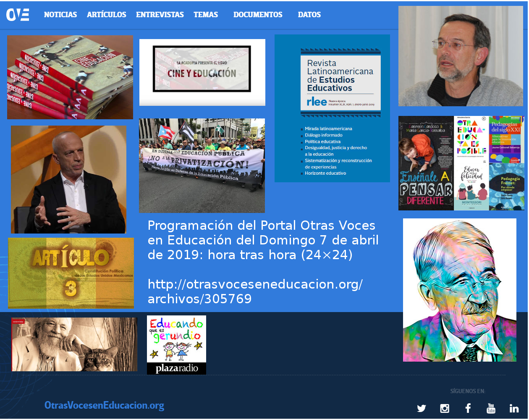Click the OtrasVocesenEducacion.org footer link

[104, 405]
